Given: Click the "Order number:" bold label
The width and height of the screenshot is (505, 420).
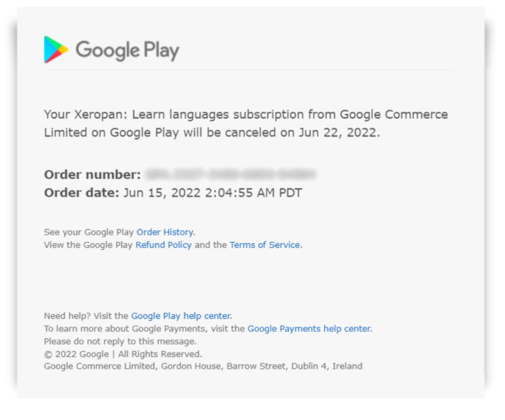Looking at the screenshot, I should pos(92,174).
